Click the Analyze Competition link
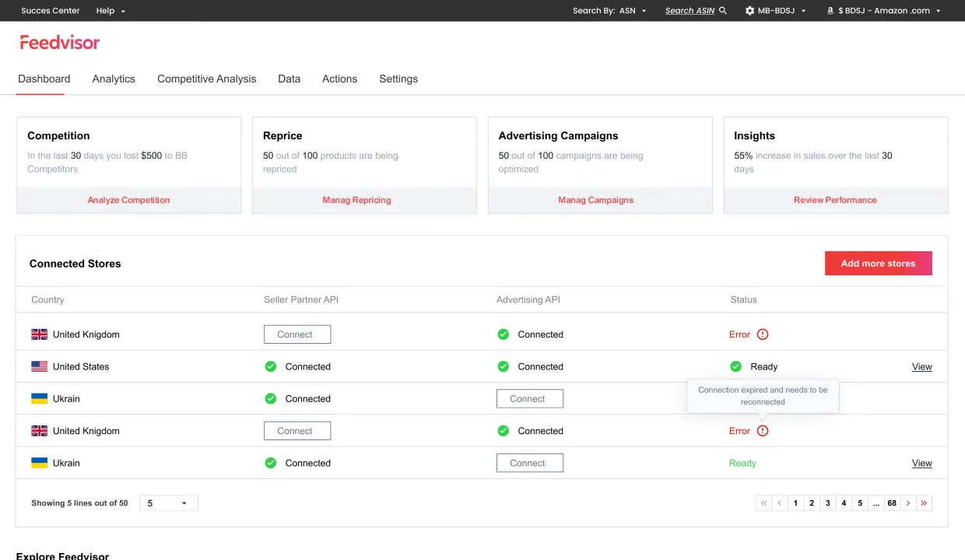This screenshot has height=560, width=965. pos(128,200)
